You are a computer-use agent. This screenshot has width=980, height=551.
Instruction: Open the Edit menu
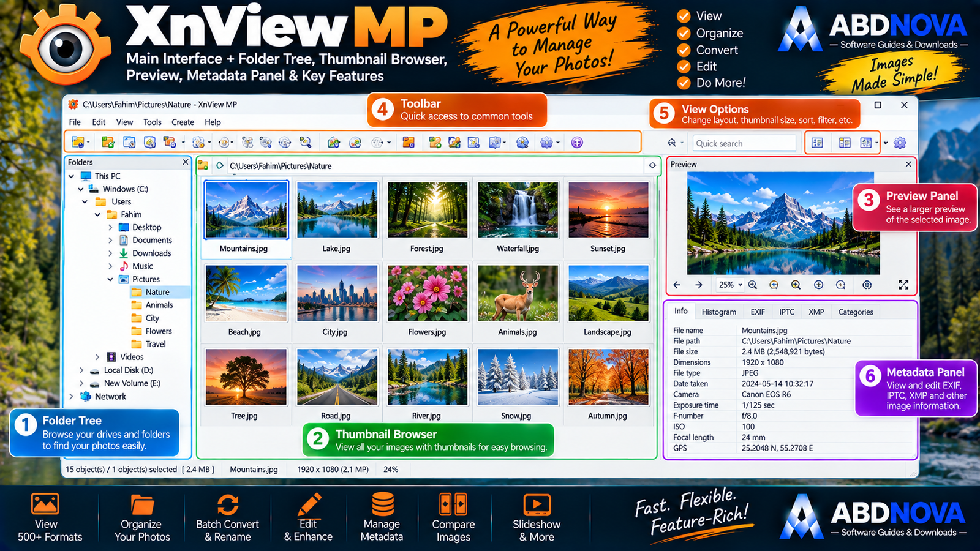click(x=99, y=122)
